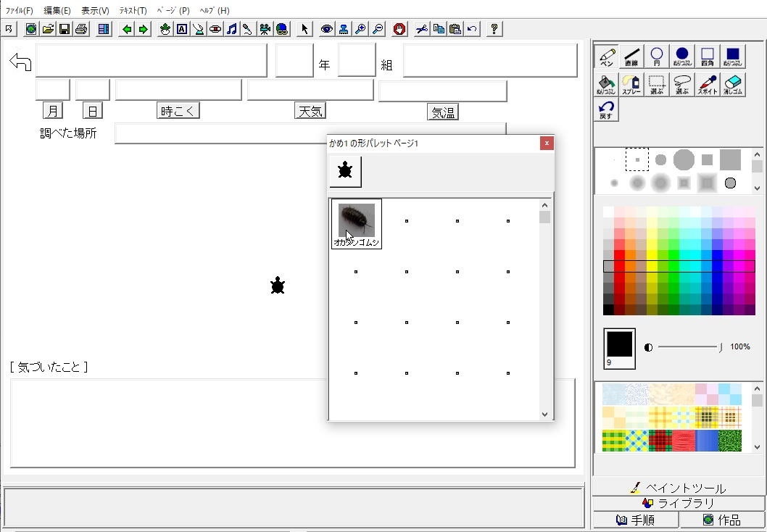Viewport: 767px width, 532px height.
Task: Click the printer icon in toolbar
Action: pos(81,29)
